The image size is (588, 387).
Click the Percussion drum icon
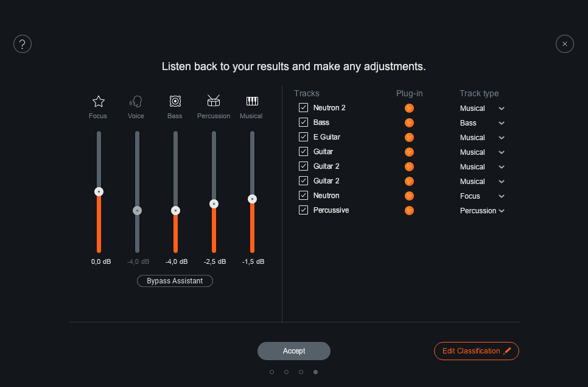(214, 101)
